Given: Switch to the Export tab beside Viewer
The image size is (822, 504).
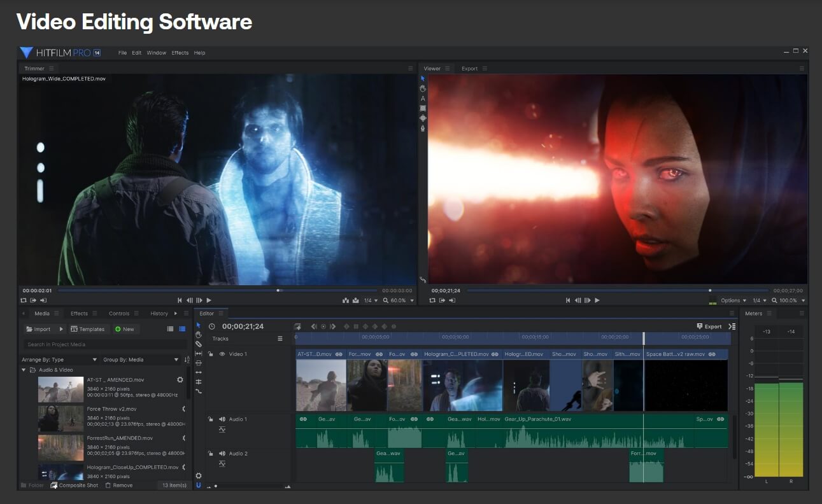Looking at the screenshot, I should tap(469, 69).
